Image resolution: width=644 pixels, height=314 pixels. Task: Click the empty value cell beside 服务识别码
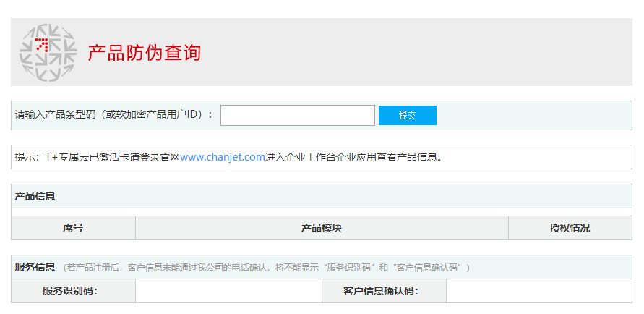click(x=229, y=291)
